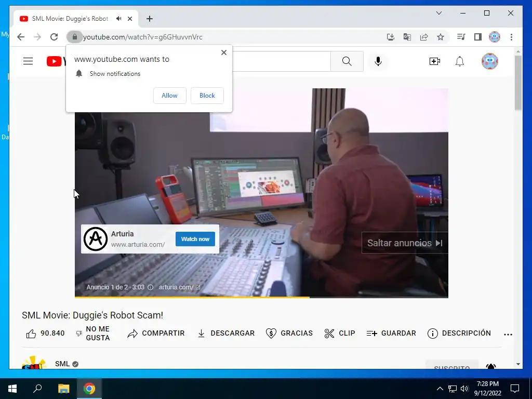Screen dimensions: 532x399
Task: Go forward in Chrome
Action: point(37,37)
